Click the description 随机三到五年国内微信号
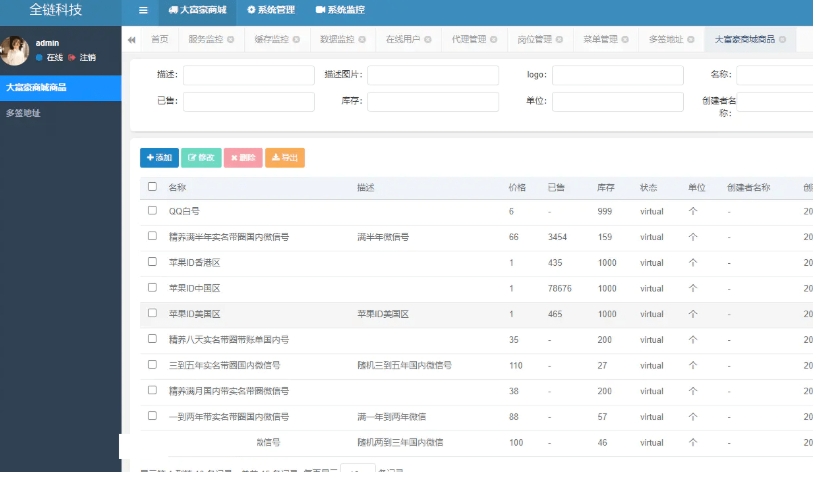The width and height of the screenshot is (822, 481). (404, 366)
